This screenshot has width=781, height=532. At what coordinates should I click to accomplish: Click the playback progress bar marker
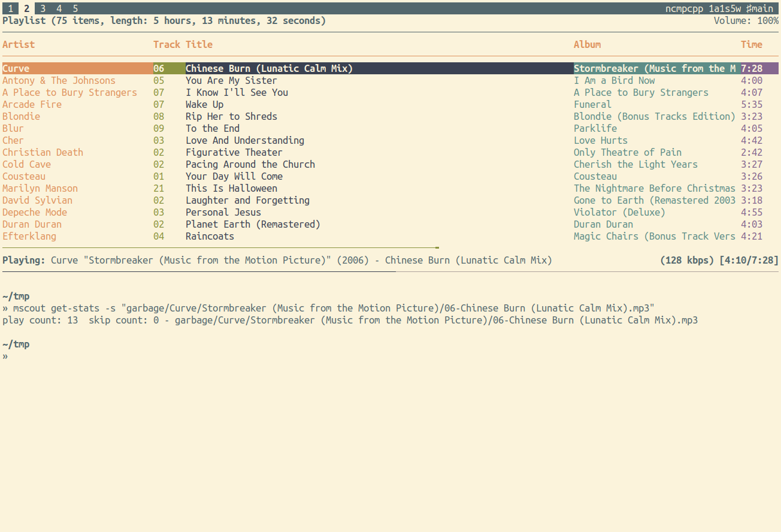tap(437, 247)
